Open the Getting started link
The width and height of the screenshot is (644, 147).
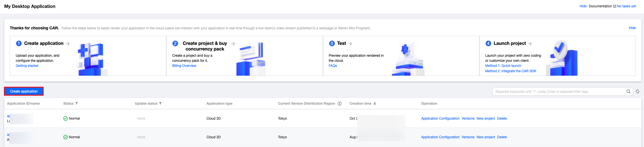[x=27, y=66]
